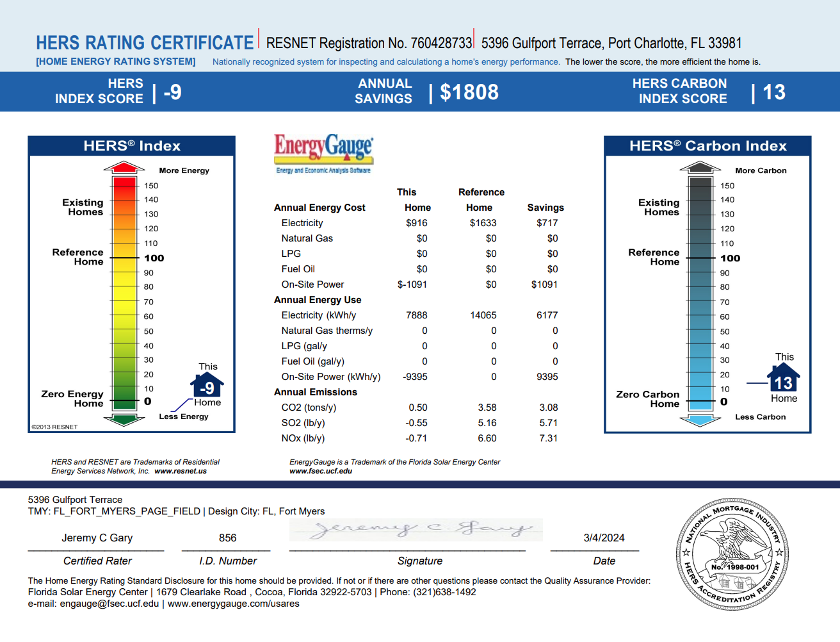The image size is (840, 642).
Task: Click RESNET Registration No. 760428733
Action: [369, 43]
